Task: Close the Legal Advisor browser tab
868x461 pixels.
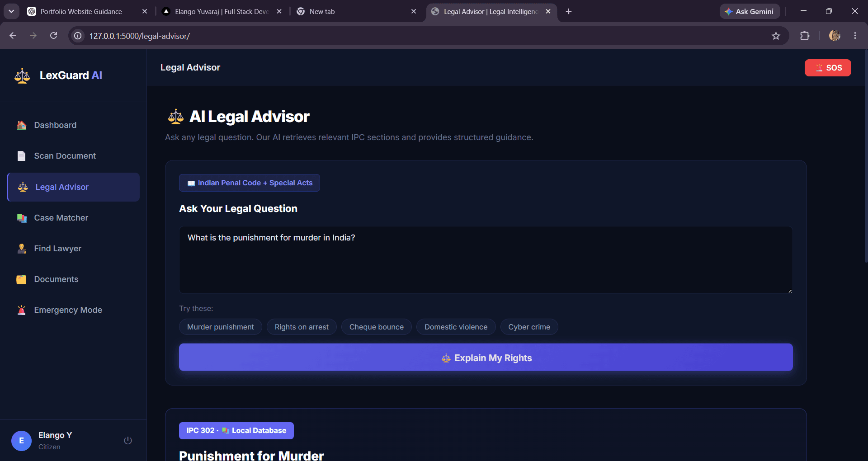Action: [x=548, y=11]
